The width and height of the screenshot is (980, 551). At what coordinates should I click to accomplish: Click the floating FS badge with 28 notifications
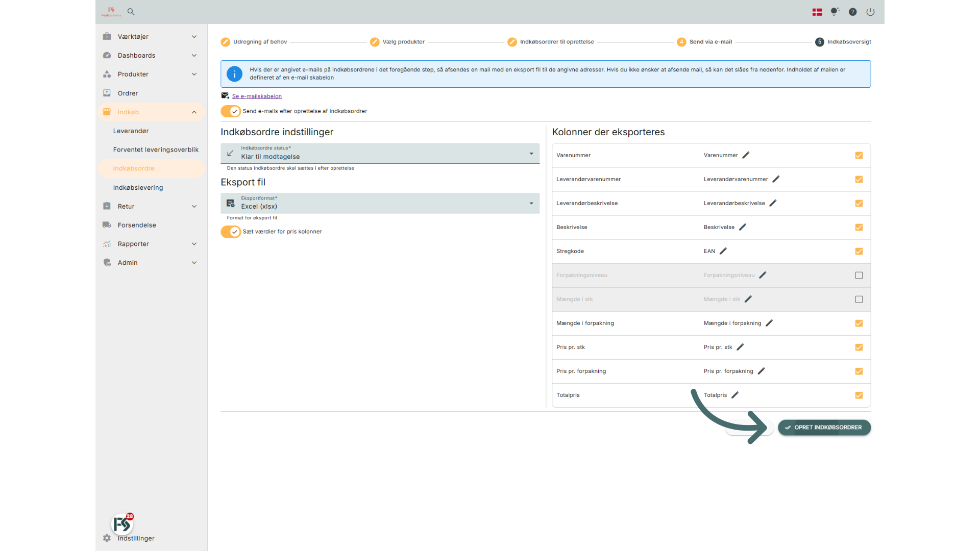[x=122, y=523]
